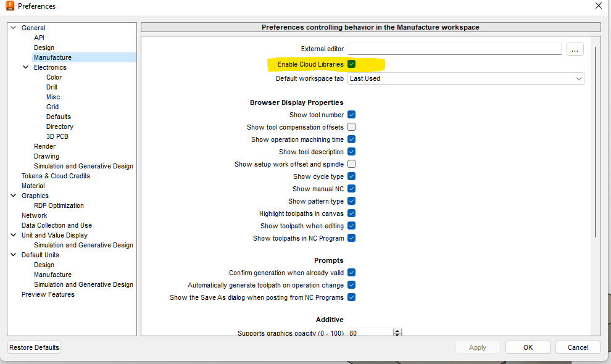
Task: Select Design under Default Units
Action: tap(44, 265)
